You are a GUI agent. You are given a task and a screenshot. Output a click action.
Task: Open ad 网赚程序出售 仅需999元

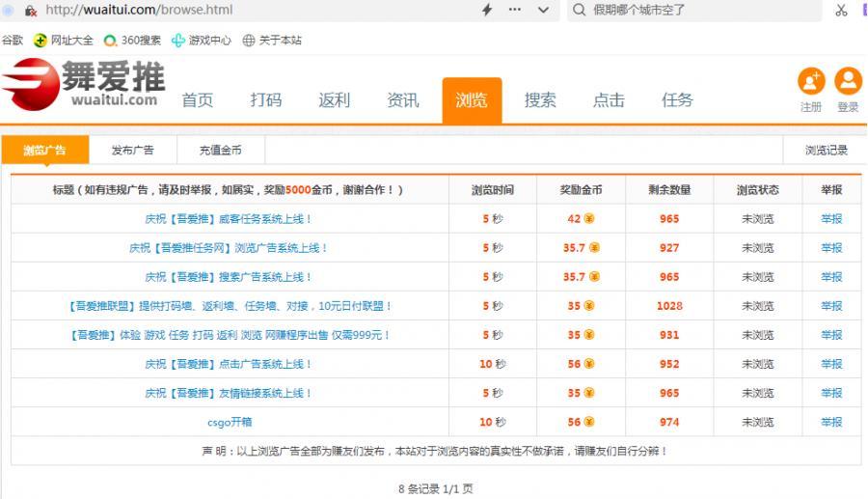click(x=230, y=335)
